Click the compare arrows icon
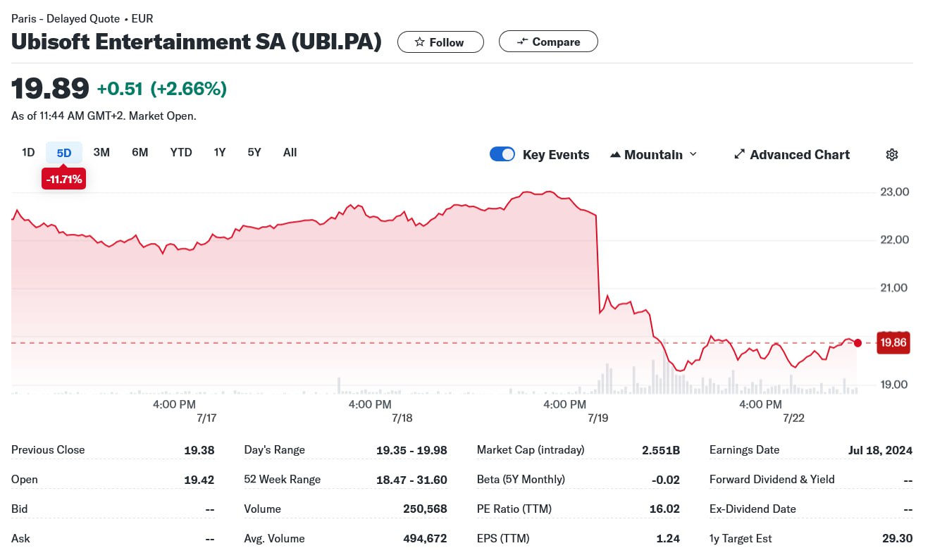935x560 pixels. [x=522, y=42]
